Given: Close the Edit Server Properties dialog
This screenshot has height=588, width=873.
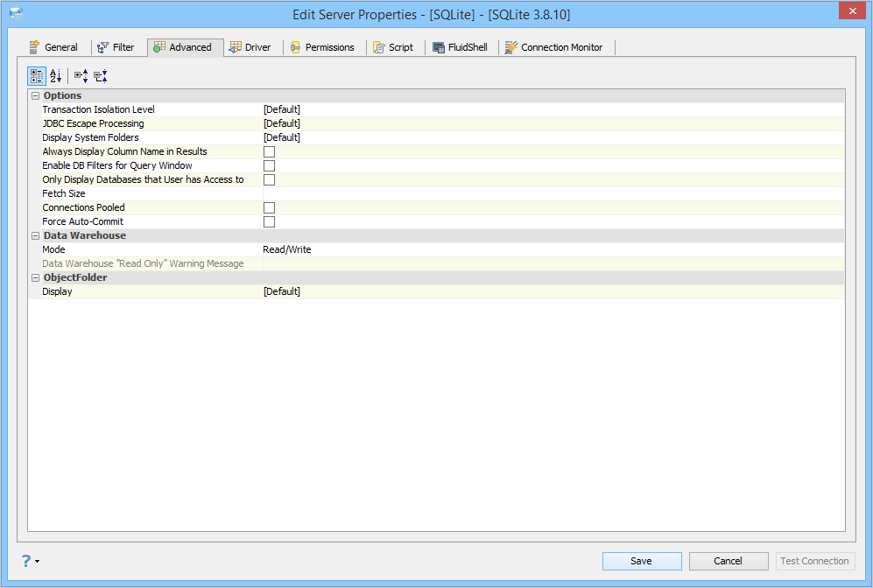Looking at the screenshot, I should (x=852, y=10).
